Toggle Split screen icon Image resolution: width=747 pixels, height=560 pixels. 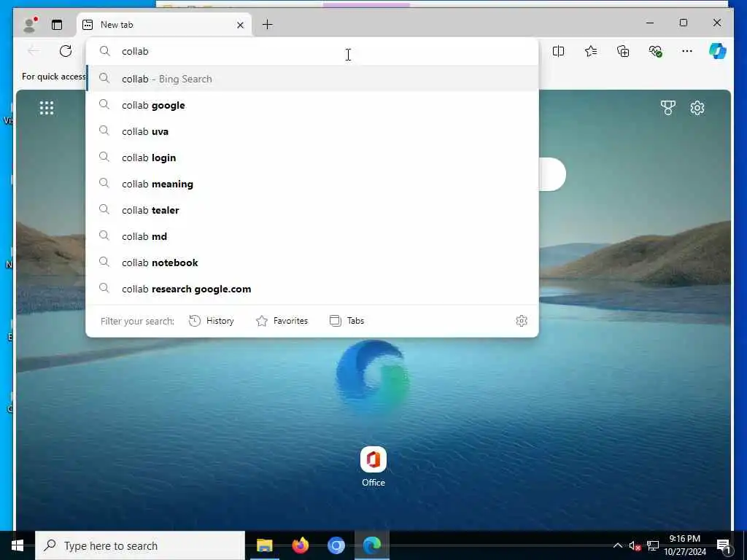pyautogui.click(x=558, y=51)
